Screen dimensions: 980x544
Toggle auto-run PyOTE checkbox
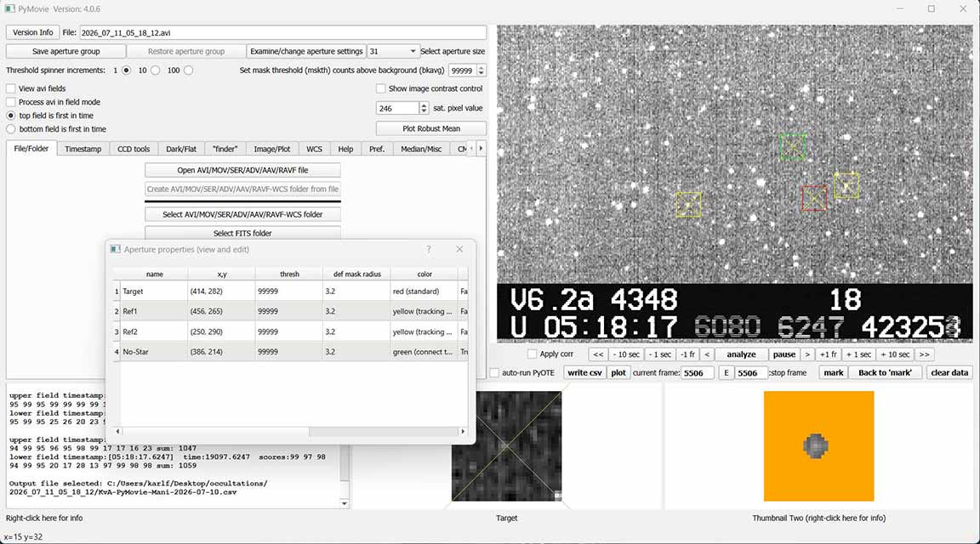coord(494,373)
